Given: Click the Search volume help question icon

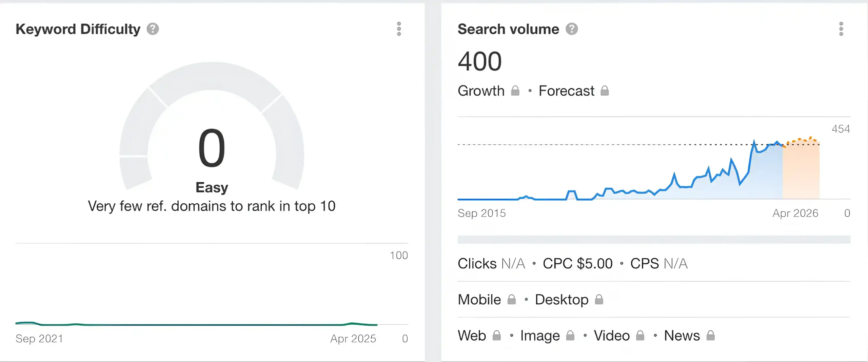Looking at the screenshot, I should 572,29.
